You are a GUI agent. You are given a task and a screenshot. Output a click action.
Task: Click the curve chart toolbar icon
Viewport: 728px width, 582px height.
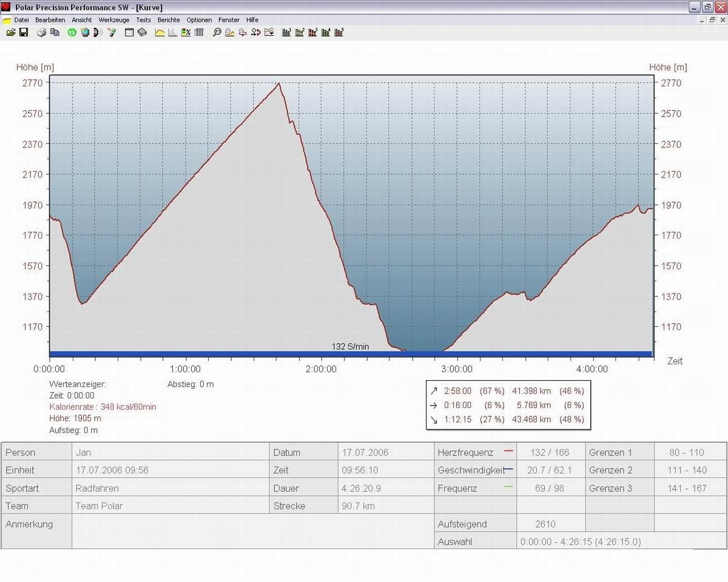pos(160,32)
